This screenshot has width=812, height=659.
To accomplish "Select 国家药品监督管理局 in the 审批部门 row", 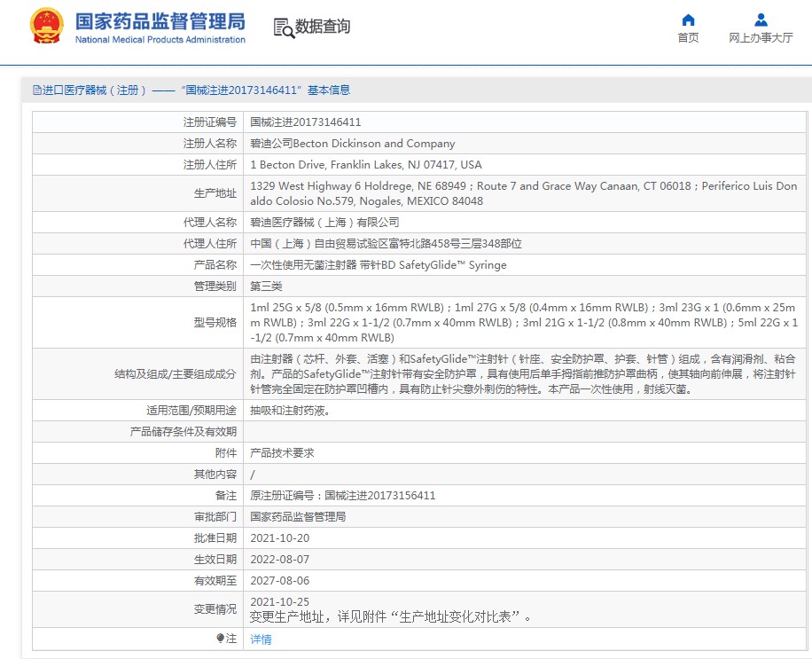I will click(298, 517).
